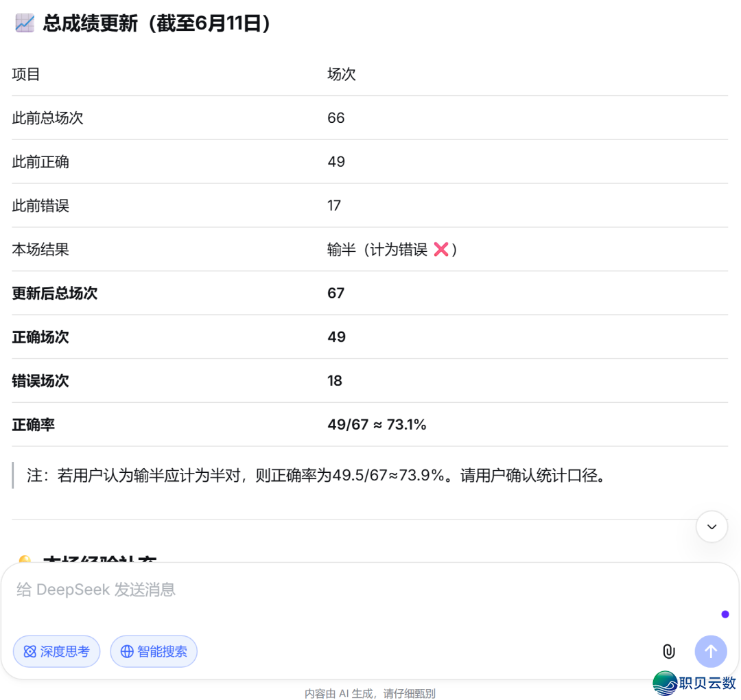
Task: Click the 输半（计为错误 cell text
Action: 377,249
